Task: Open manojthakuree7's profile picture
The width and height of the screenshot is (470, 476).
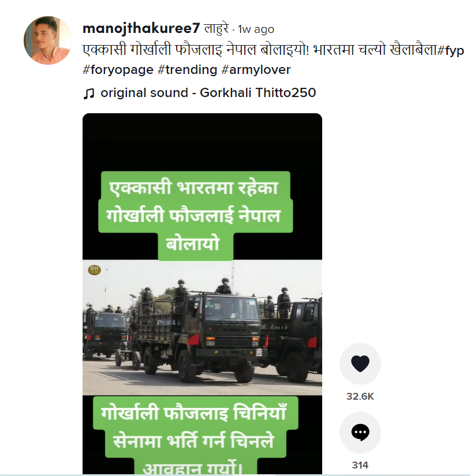Action: pyautogui.click(x=48, y=40)
